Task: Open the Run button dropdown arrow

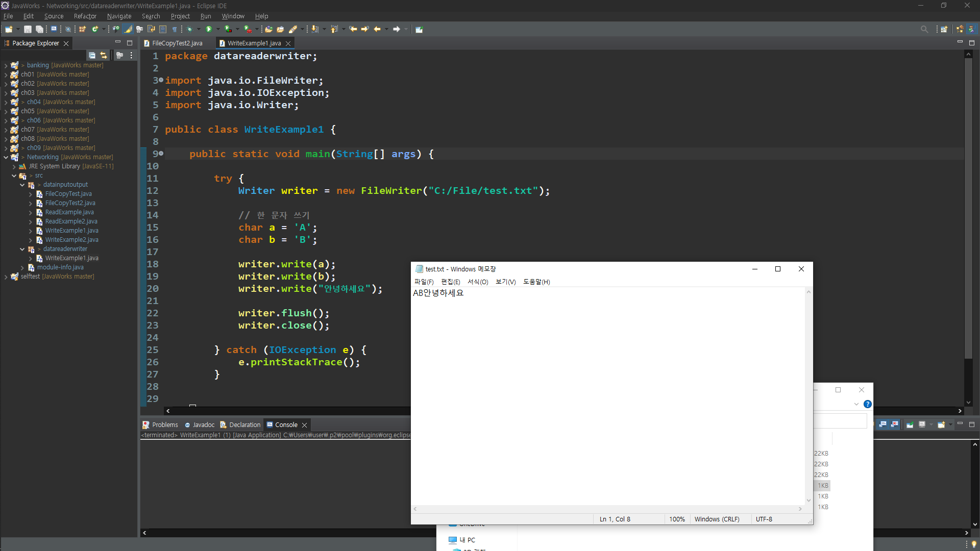Action: (x=218, y=29)
